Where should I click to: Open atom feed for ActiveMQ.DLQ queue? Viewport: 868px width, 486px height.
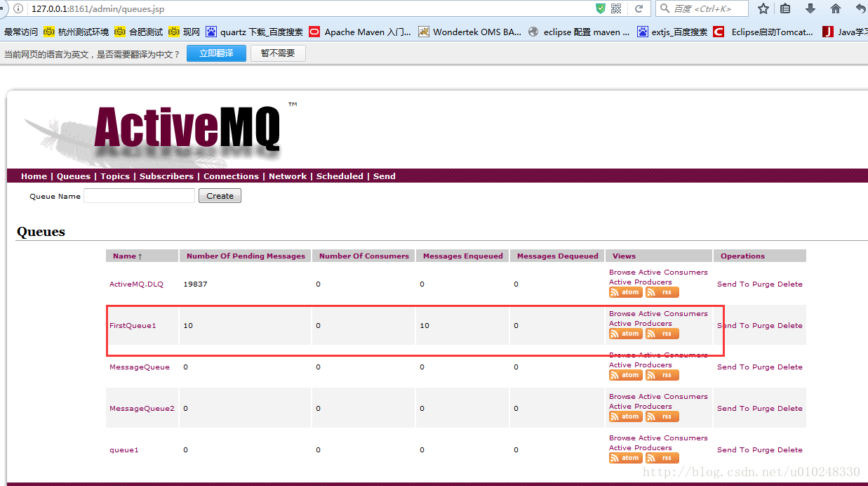point(625,292)
